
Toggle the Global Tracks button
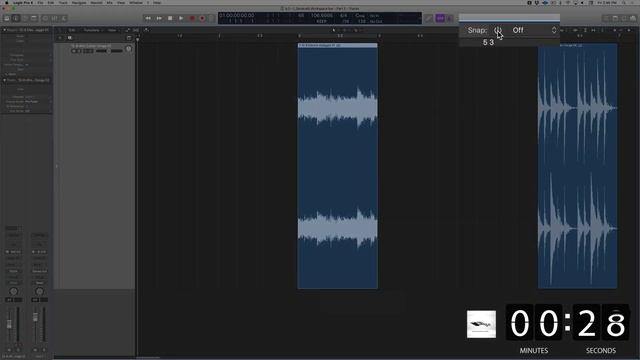129,38
